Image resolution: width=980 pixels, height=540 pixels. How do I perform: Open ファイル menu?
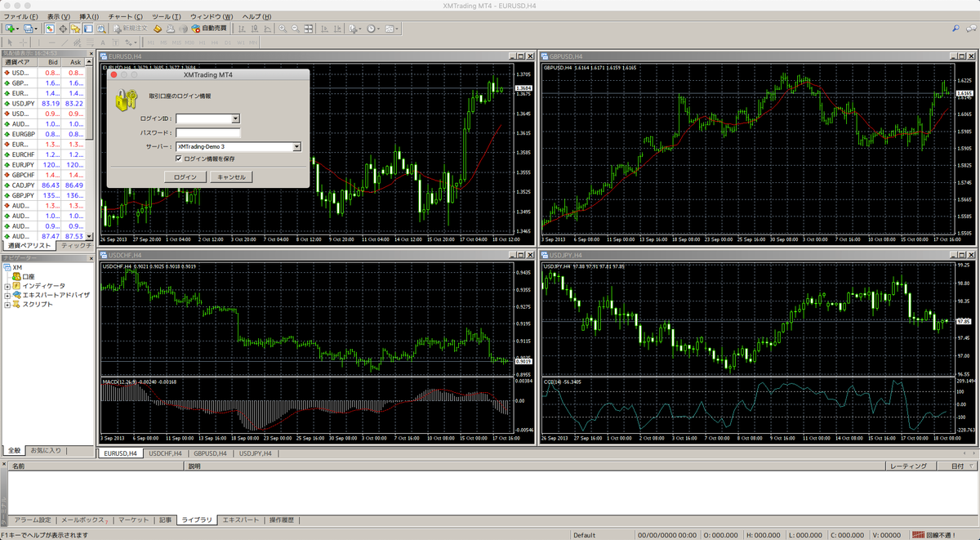[20, 16]
